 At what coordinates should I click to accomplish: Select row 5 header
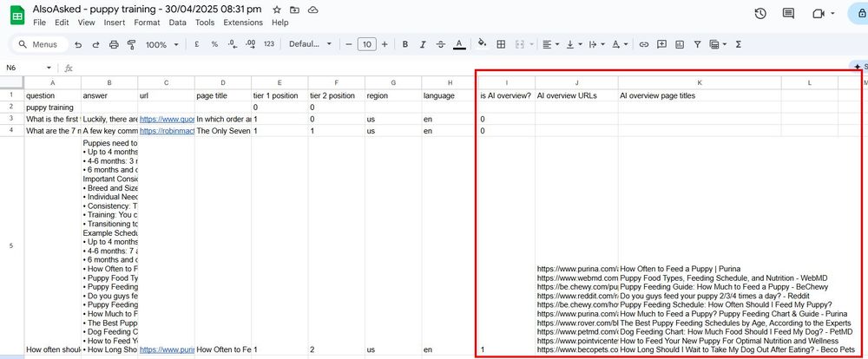[x=11, y=245]
